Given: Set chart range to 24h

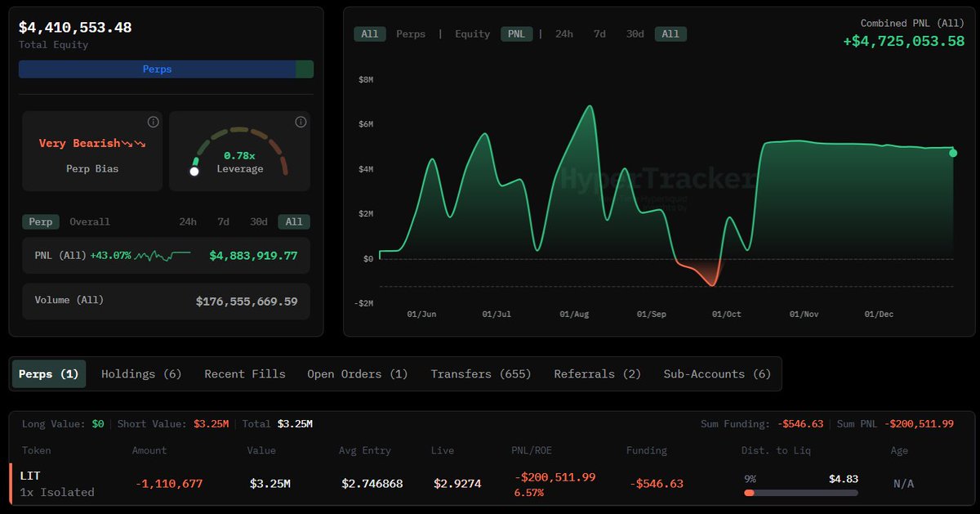Looking at the screenshot, I should click(x=563, y=34).
